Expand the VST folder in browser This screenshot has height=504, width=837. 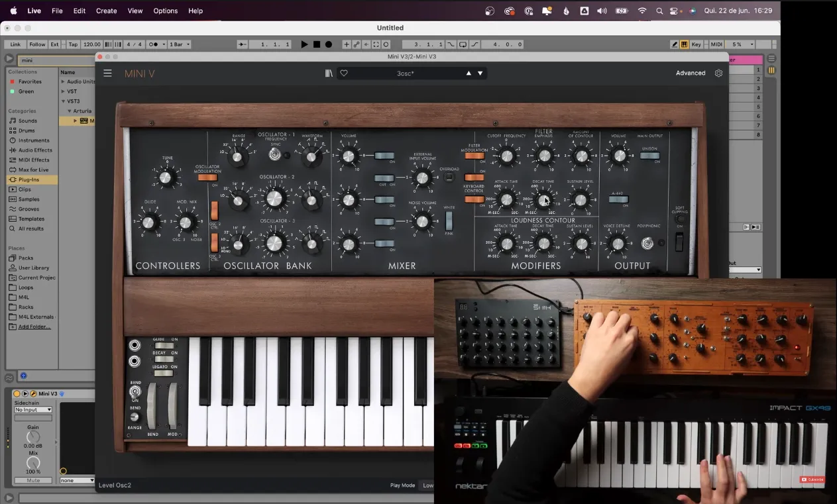63,91
